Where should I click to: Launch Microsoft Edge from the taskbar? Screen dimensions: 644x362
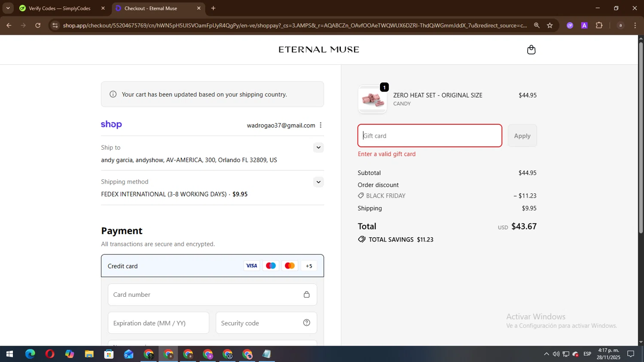click(x=30, y=354)
